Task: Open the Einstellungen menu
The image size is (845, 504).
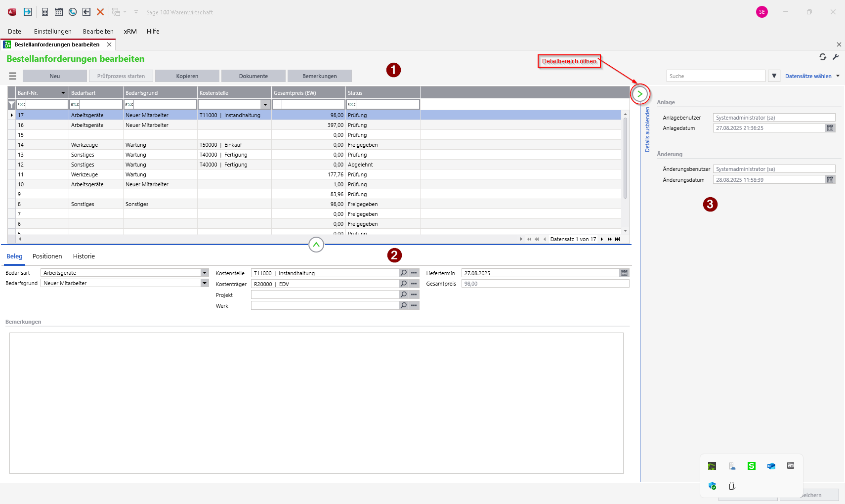Action: coord(53,31)
